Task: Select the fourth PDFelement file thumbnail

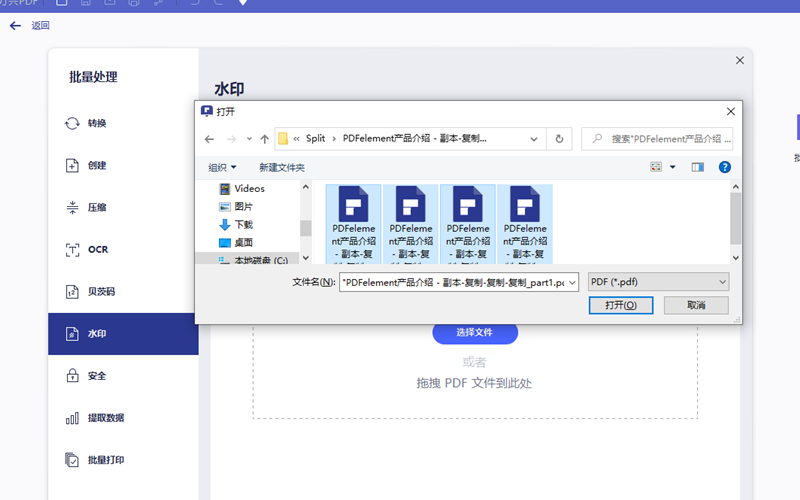Action: pos(525,224)
